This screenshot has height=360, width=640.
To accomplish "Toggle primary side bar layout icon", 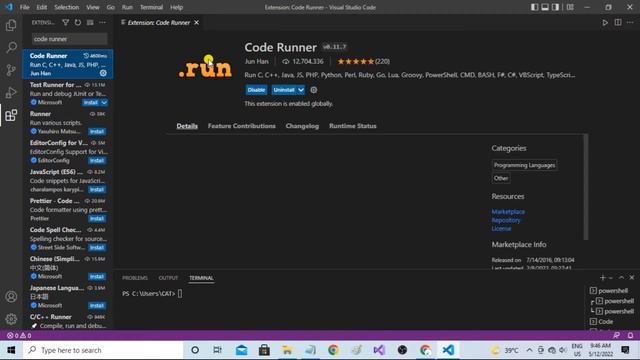I will [x=534, y=7].
